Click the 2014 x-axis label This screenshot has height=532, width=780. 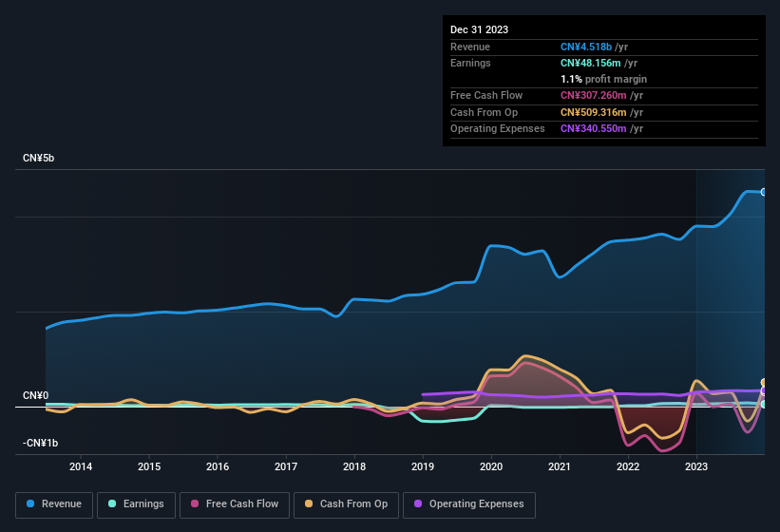(81, 466)
